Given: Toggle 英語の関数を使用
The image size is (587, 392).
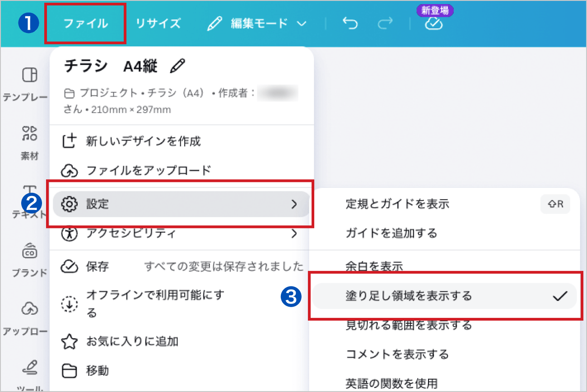Looking at the screenshot, I should (444, 383).
